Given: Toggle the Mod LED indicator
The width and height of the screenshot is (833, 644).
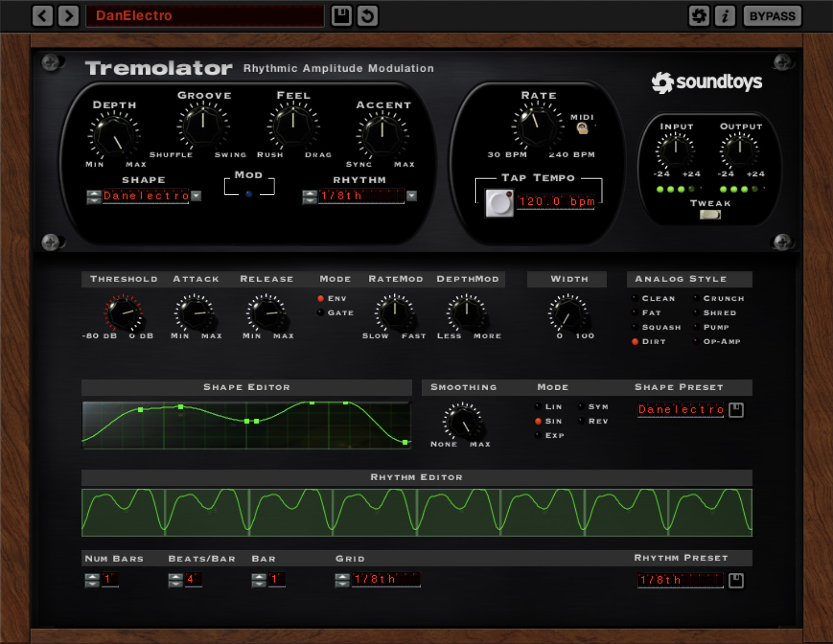Looking at the screenshot, I should [x=249, y=194].
